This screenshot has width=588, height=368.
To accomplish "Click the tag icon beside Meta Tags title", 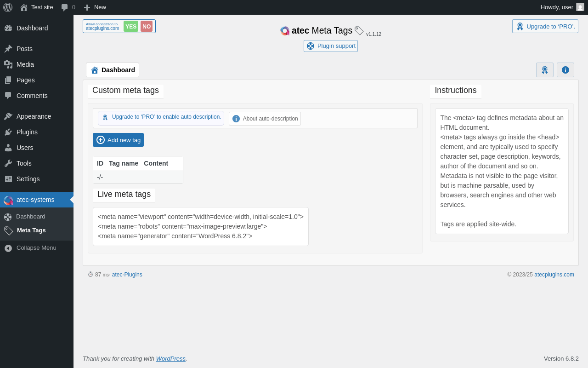I will pyautogui.click(x=359, y=31).
